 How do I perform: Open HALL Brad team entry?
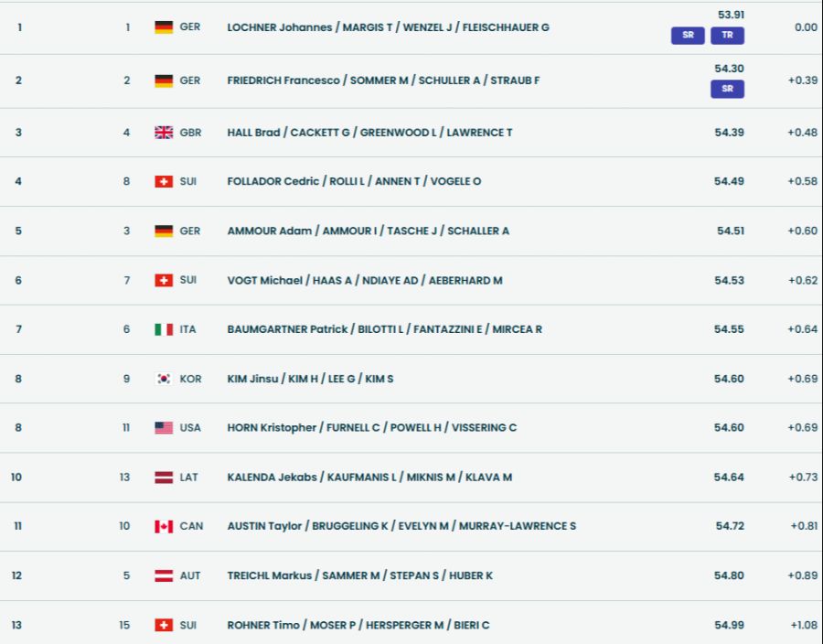coord(369,133)
